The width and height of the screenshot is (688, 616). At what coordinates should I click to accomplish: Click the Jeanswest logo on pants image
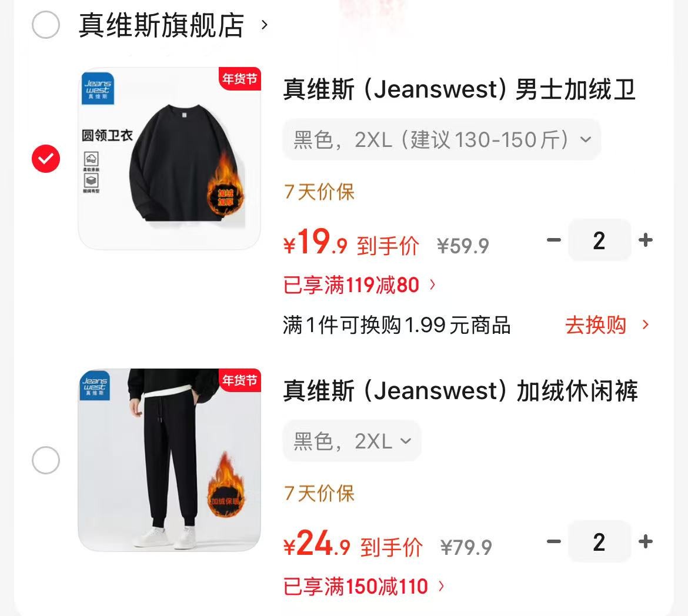95,385
